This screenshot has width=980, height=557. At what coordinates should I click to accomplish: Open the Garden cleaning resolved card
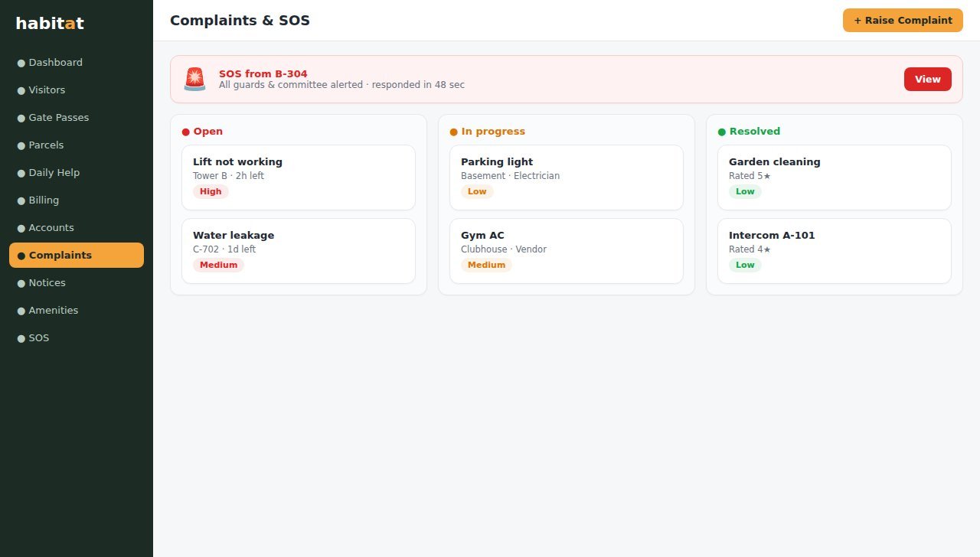[x=835, y=178]
